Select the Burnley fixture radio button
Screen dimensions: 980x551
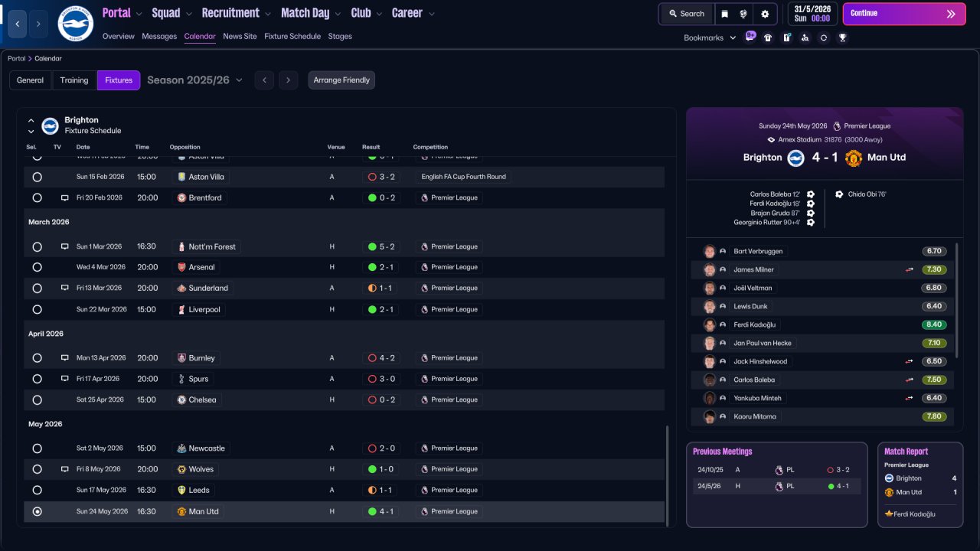pos(37,358)
